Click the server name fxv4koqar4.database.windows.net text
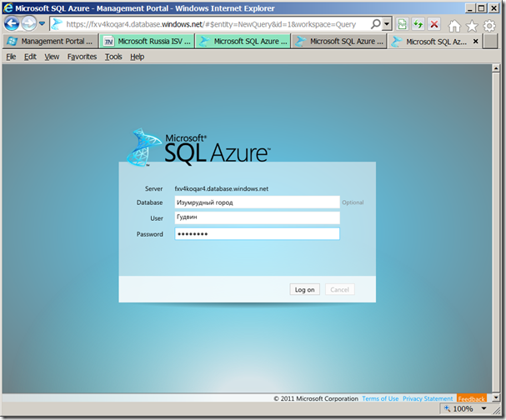Image resolution: width=506 pixels, height=420 pixels. [x=222, y=188]
